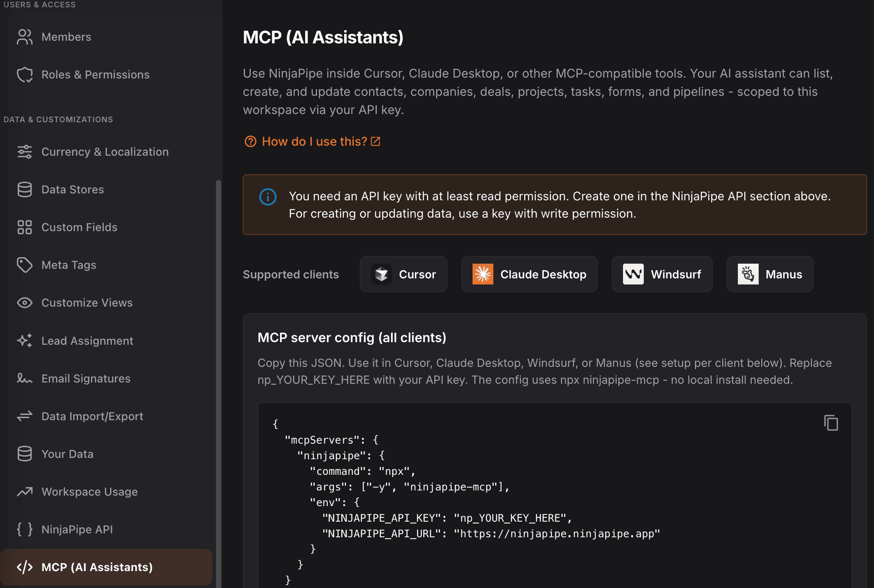Click the Meta Tags tag icon
This screenshot has height=588, width=874.
click(25, 265)
